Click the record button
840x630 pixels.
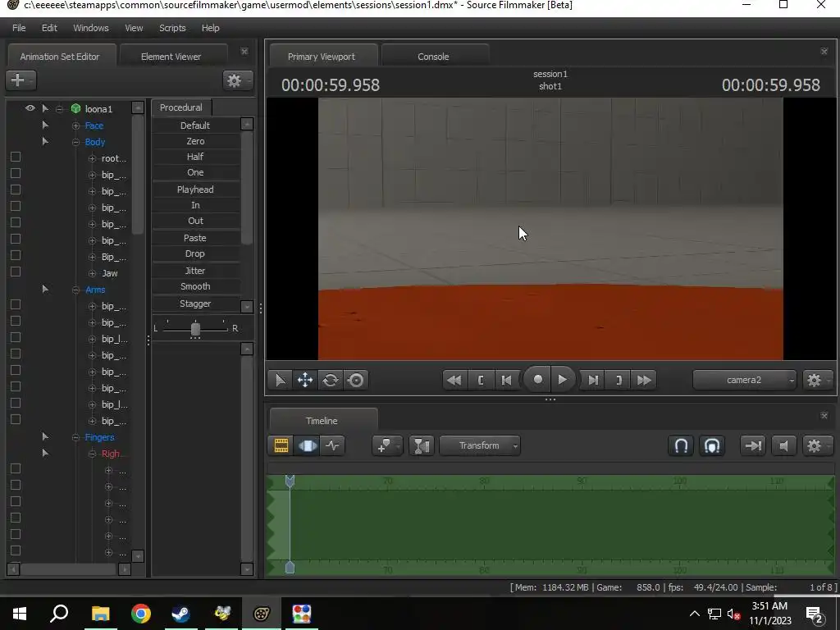(x=538, y=380)
